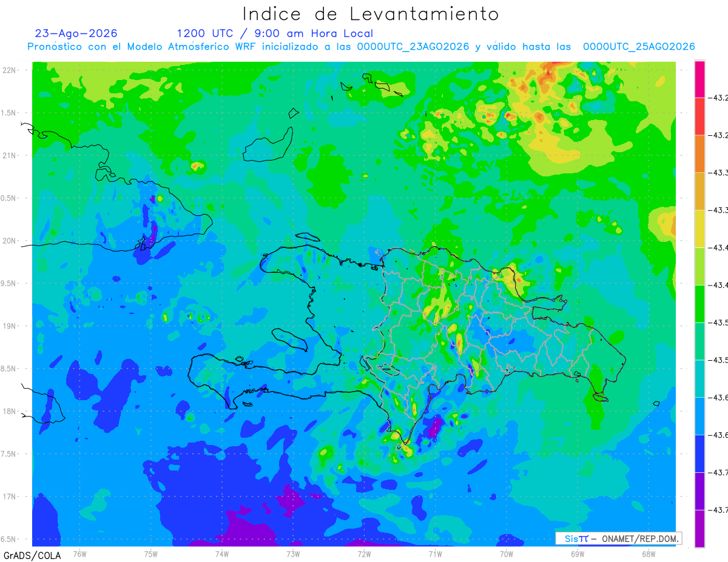Click the dark blue swatch in the legend

699,453
